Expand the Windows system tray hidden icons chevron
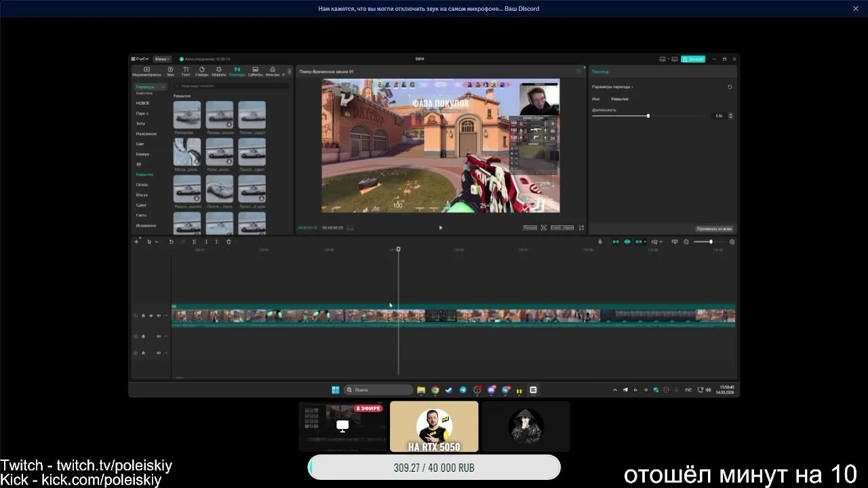The height and width of the screenshot is (488, 868). 615,390
